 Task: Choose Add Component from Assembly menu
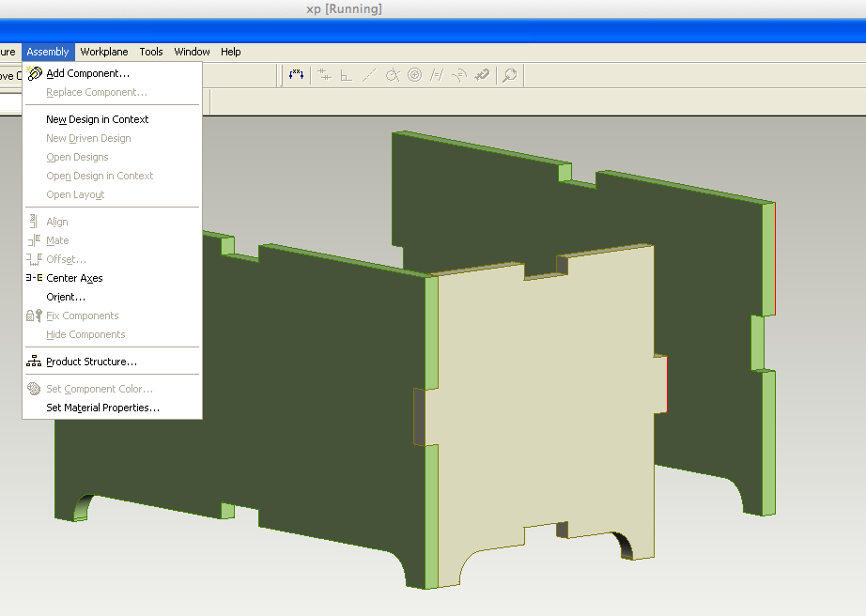[87, 73]
